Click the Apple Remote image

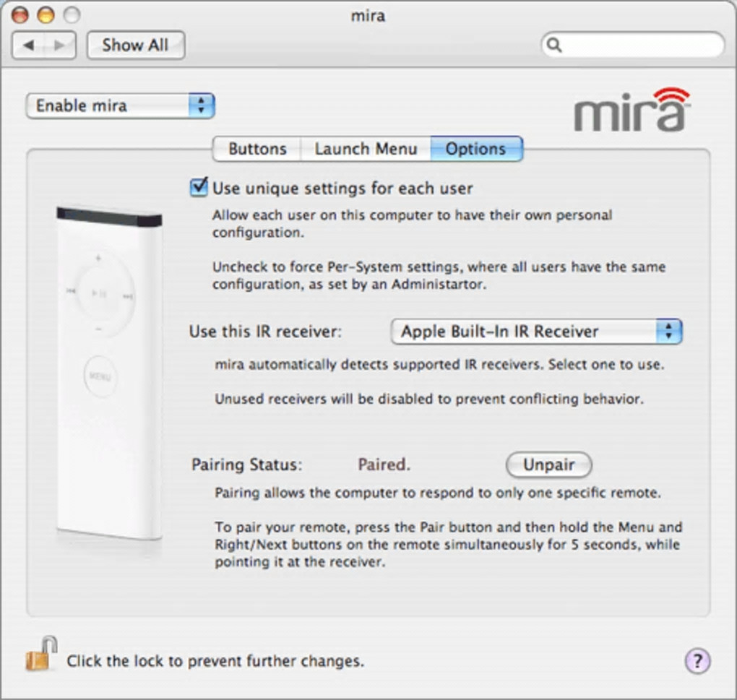109,373
